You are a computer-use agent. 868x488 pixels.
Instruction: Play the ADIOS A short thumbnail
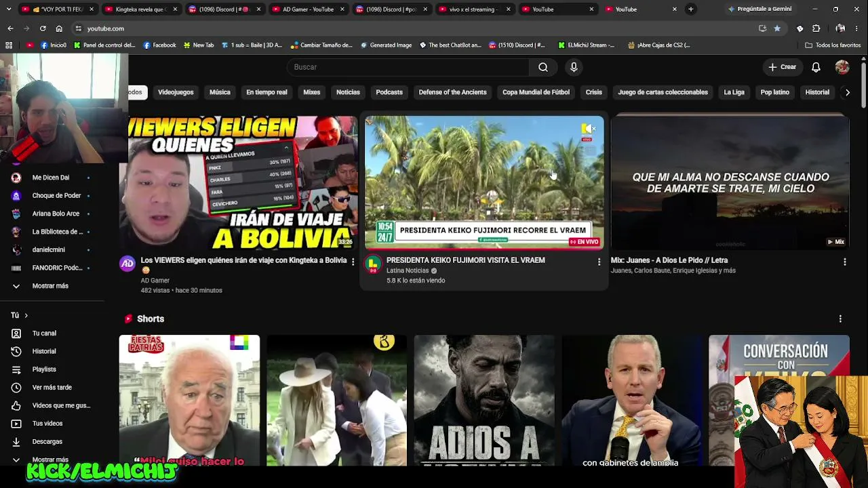484,401
